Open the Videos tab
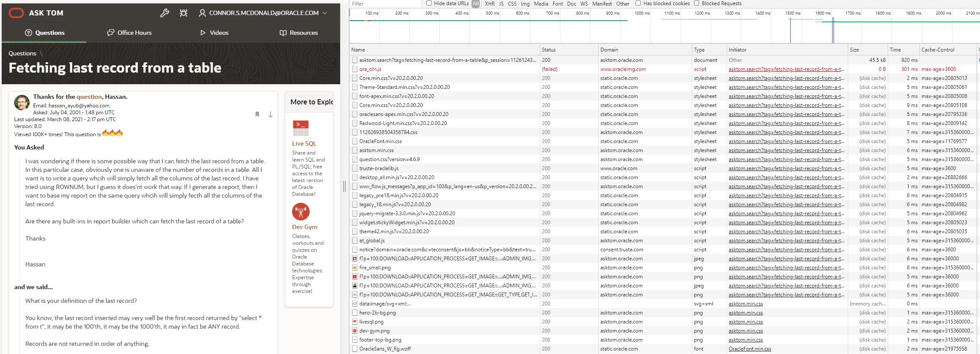 click(214, 33)
